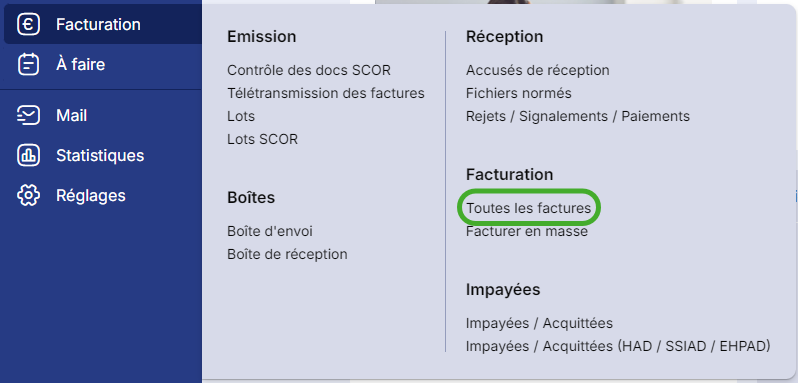Select Toutes les factures
The width and height of the screenshot is (798, 383).
point(528,208)
